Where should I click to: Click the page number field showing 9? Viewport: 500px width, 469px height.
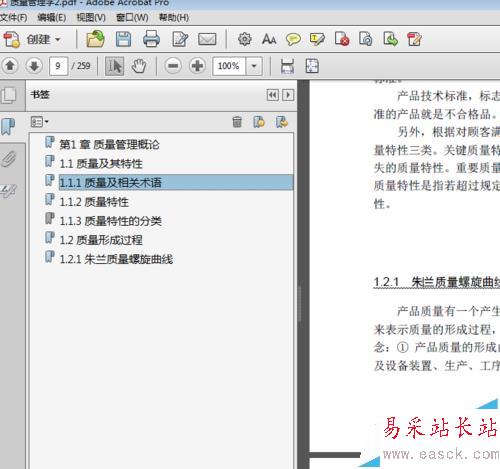tap(58, 66)
